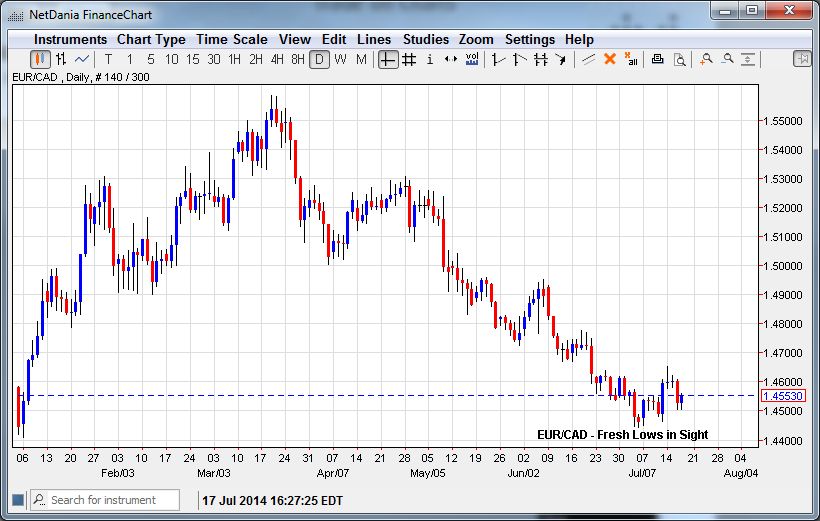This screenshot has height=521, width=820.
Task: Open the Instruments menu
Action: [x=70, y=40]
